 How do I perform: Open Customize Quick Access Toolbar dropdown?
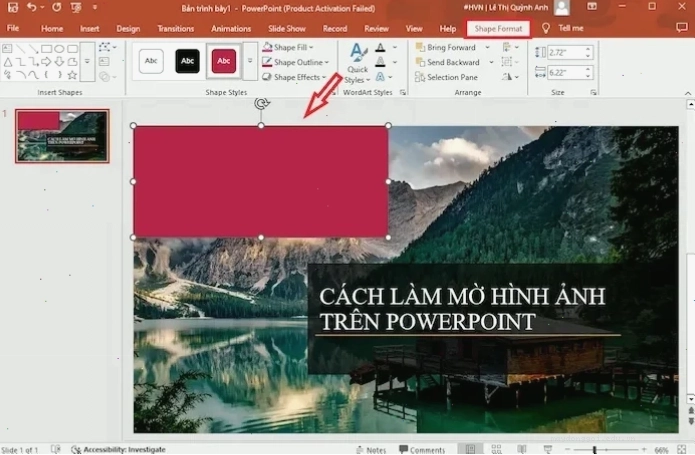click(95, 8)
